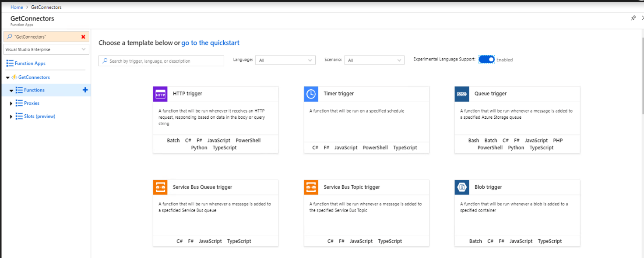Select Slots (preview) in the sidebar tree
The width and height of the screenshot is (644, 258).
pos(40,116)
